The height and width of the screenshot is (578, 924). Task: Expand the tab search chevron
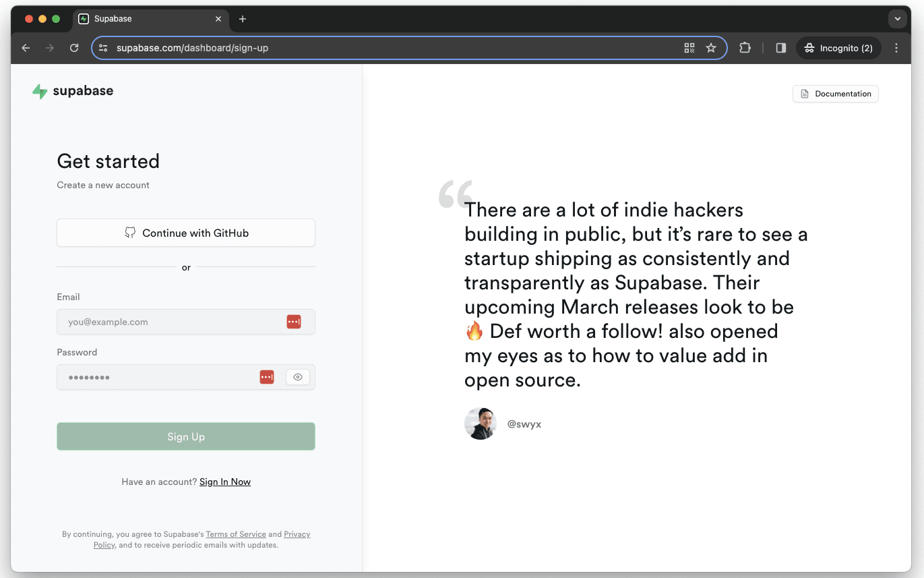click(897, 19)
